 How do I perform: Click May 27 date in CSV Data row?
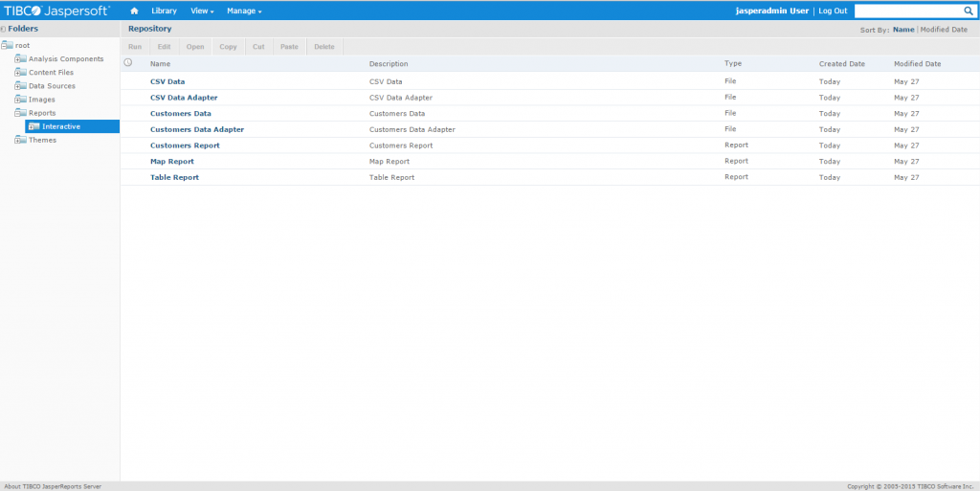click(x=906, y=82)
